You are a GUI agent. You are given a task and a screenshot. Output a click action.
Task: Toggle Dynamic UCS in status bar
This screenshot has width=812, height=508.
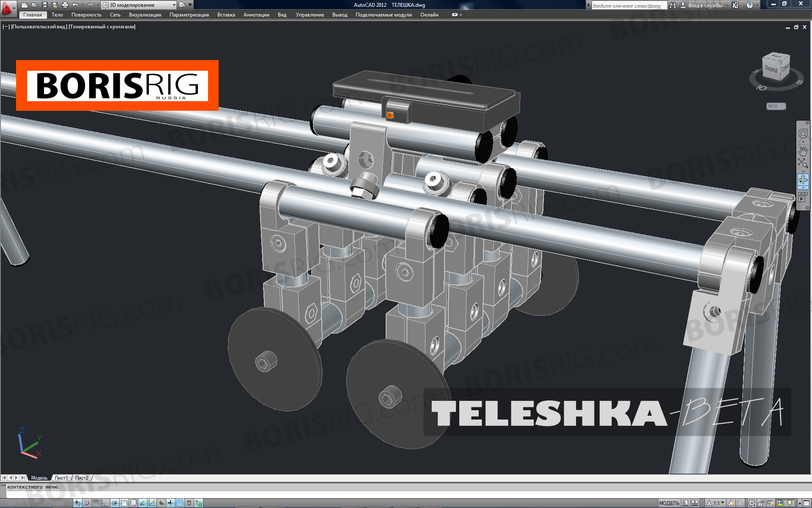point(152,503)
